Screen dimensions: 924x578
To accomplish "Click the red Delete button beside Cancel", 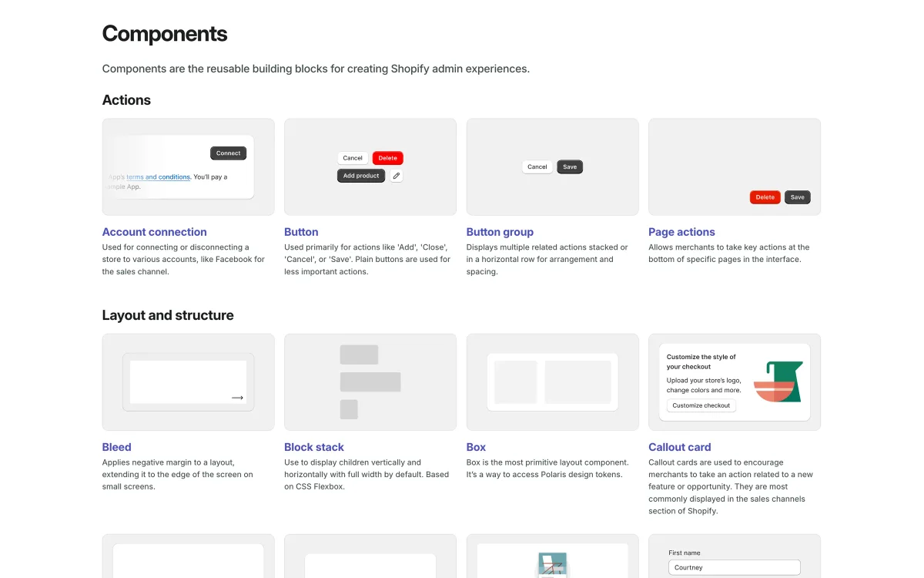I will (x=387, y=158).
